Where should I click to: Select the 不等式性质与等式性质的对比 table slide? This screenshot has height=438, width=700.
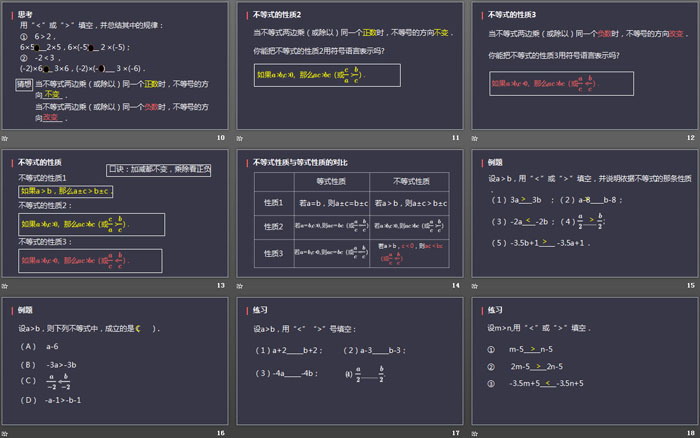(x=350, y=212)
